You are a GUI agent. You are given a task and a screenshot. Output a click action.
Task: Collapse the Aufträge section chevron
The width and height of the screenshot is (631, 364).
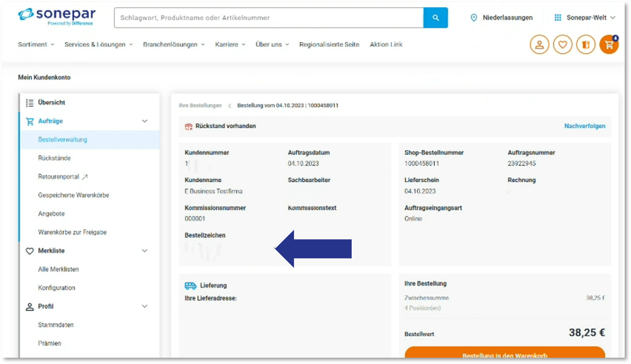point(145,121)
